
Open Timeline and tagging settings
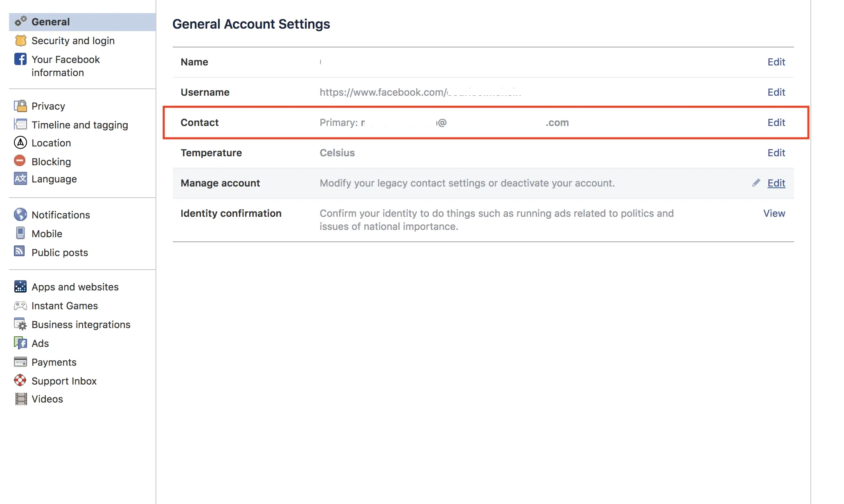(x=79, y=125)
